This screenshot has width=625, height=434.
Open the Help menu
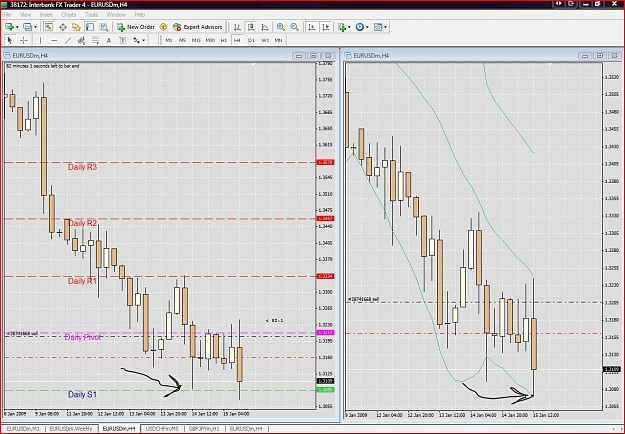click(140, 15)
